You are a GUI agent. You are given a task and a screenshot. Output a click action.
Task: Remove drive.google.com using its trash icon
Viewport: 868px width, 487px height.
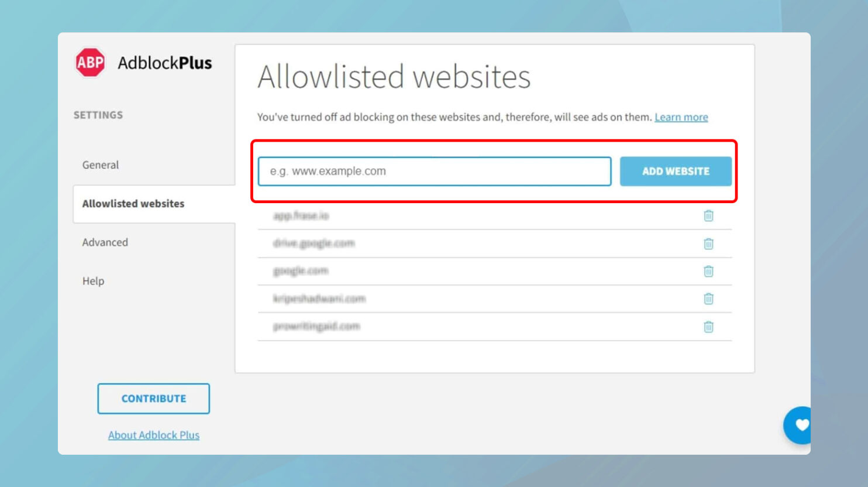click(708, 243)
